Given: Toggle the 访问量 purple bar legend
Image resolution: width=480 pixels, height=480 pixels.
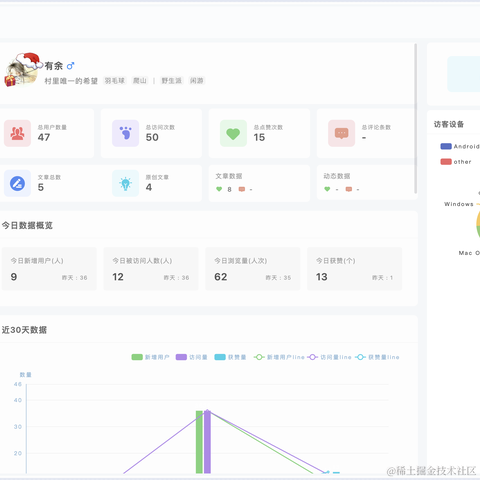Looking at the screenshot, I should (x=192, y=357).
